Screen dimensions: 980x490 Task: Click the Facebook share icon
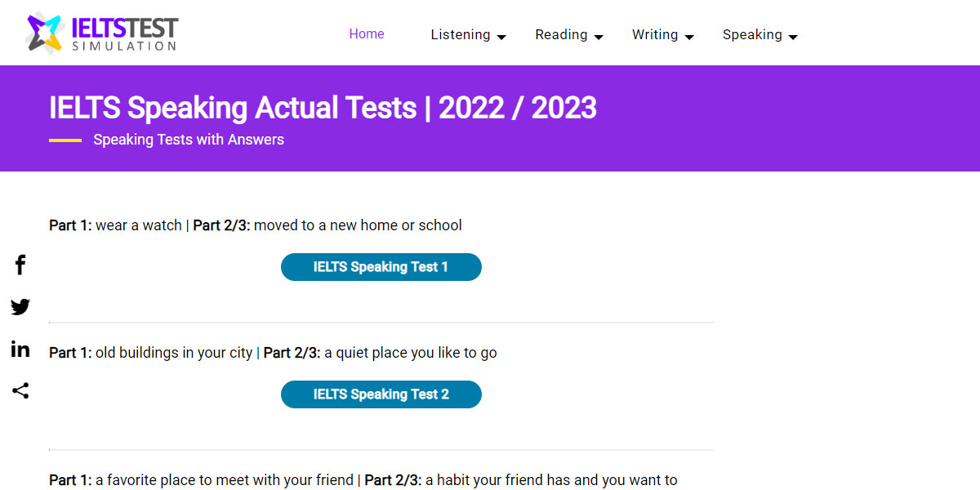click(x=20, y=265)
